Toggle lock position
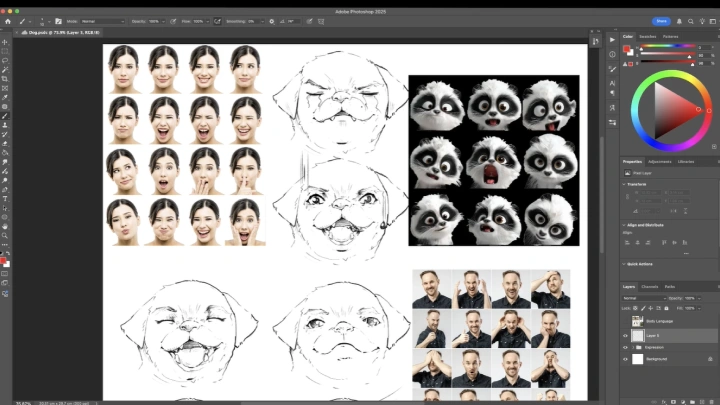 pyautogui.click(x=651, y=308)
